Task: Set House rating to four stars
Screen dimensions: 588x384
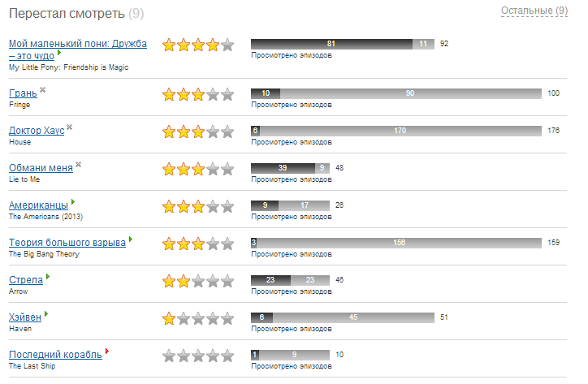Action: 213,132
